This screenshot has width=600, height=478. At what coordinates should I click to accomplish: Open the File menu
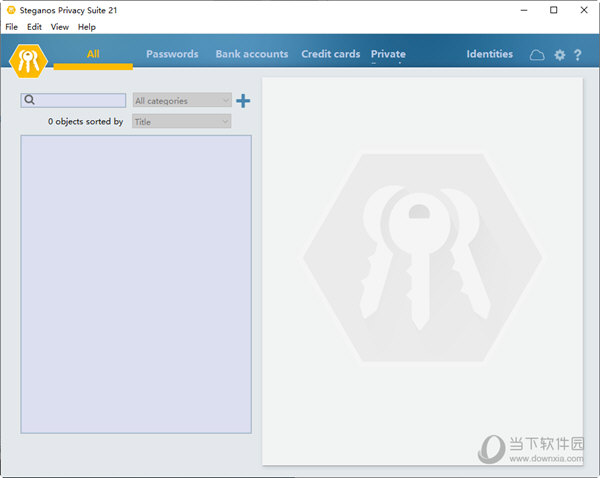11,27
